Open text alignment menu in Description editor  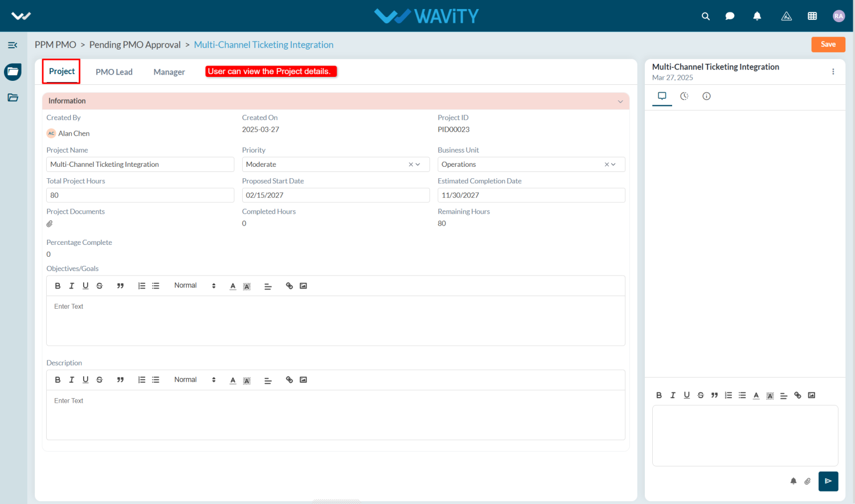tap(268, 380)
